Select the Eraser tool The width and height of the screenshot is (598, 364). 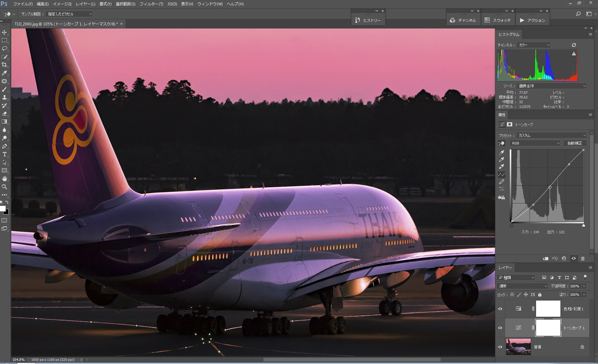click(4, 114)
